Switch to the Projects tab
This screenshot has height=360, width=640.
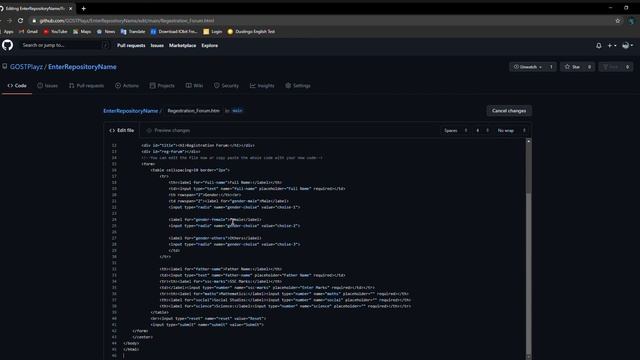point(162,86)
